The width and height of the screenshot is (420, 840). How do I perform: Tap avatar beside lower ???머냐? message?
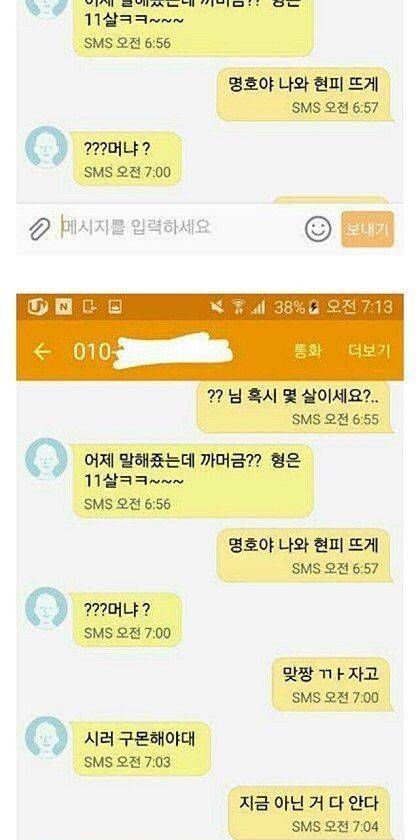coord(47,608)
